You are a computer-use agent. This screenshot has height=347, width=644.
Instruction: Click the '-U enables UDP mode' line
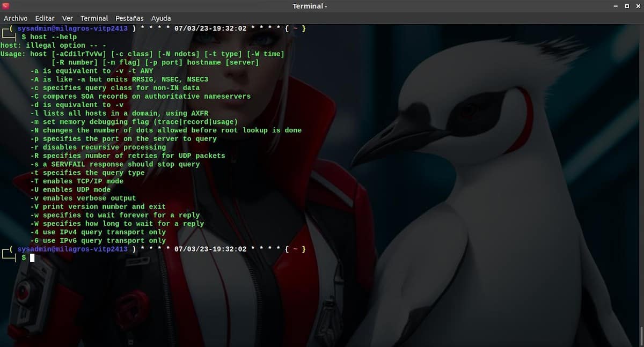[70, 190]
